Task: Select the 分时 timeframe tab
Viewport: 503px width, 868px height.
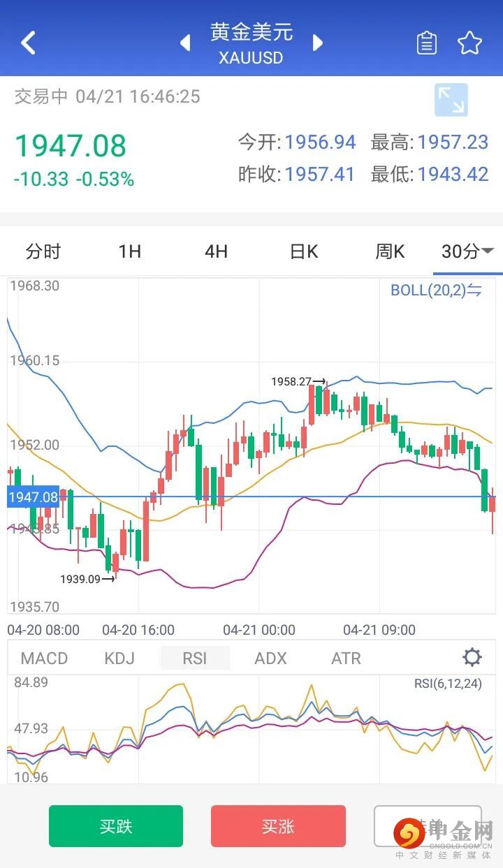Action: 43,251
